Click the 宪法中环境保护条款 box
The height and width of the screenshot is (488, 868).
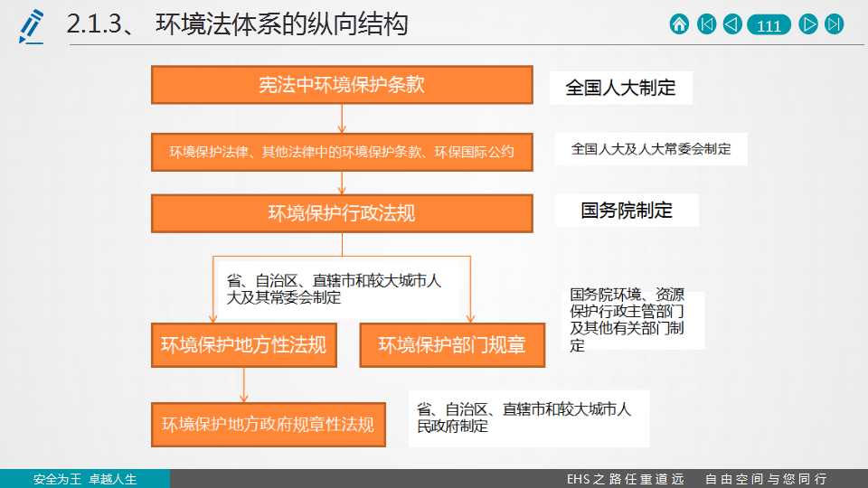click(342, 85)
